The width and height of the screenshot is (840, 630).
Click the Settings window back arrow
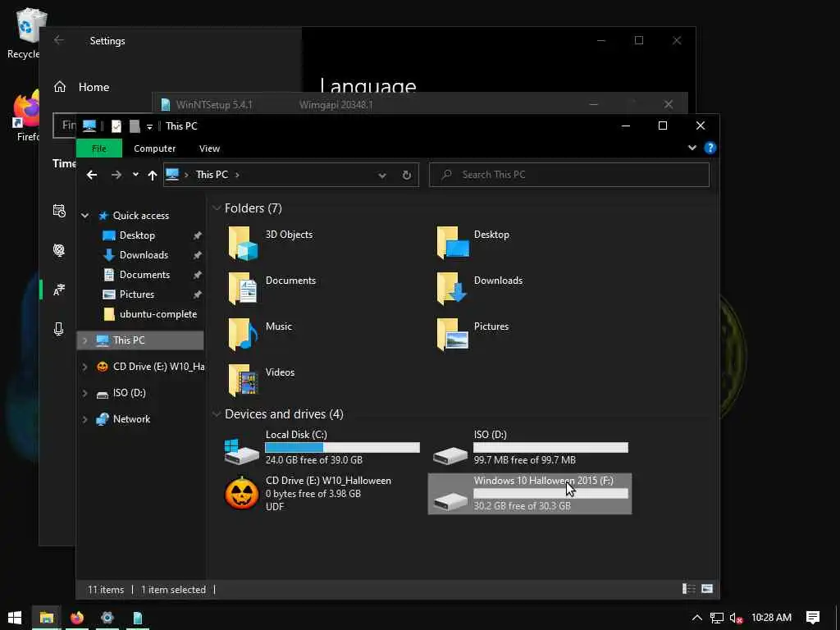(x=59, y=40)
